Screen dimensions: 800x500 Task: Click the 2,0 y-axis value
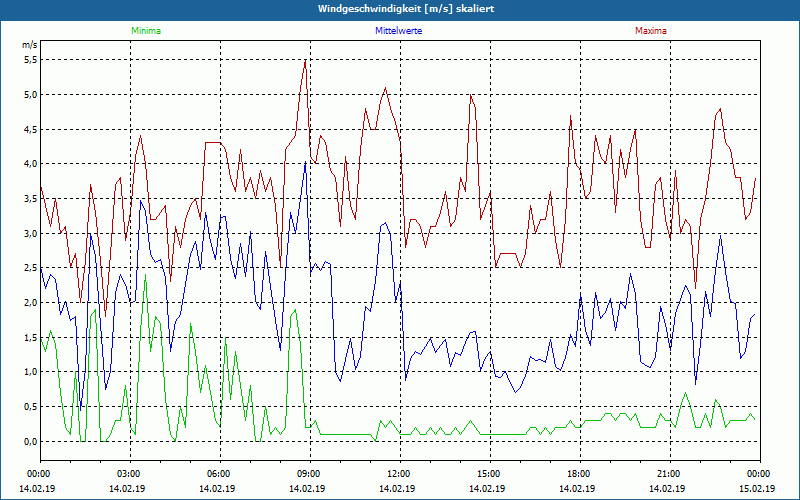(x=31, y=303)
